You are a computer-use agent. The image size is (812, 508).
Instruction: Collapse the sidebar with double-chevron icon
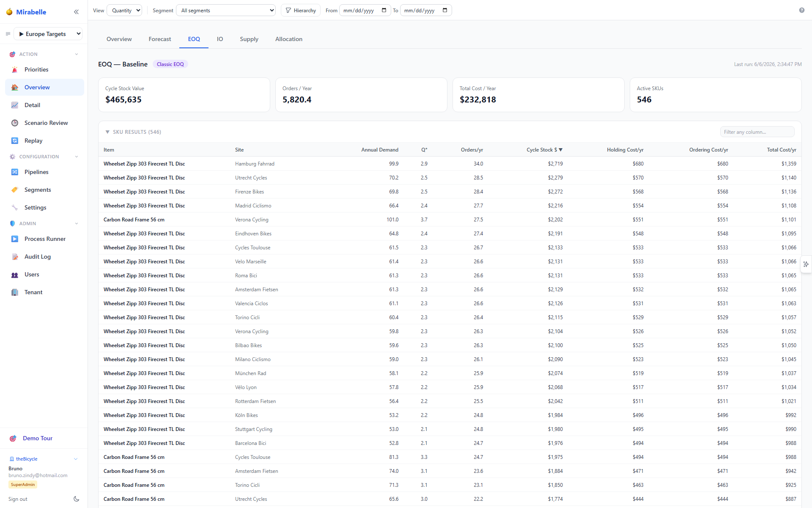[x=76, y=12]
